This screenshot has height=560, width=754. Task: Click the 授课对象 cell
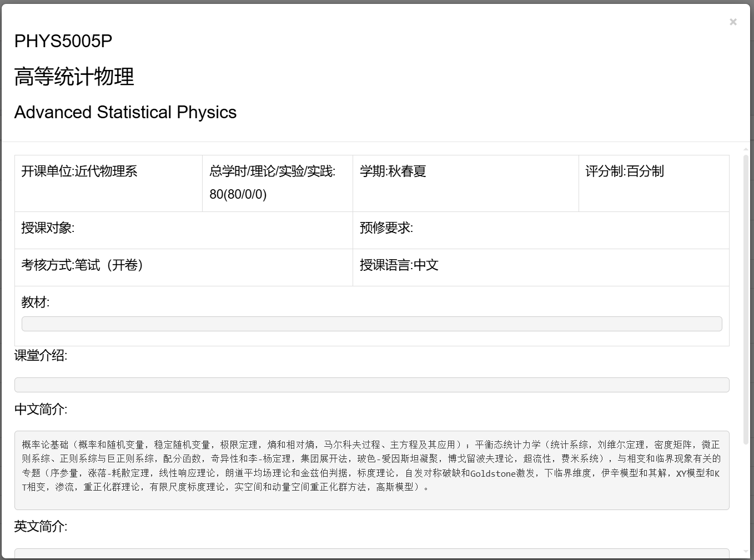point(183,230)
